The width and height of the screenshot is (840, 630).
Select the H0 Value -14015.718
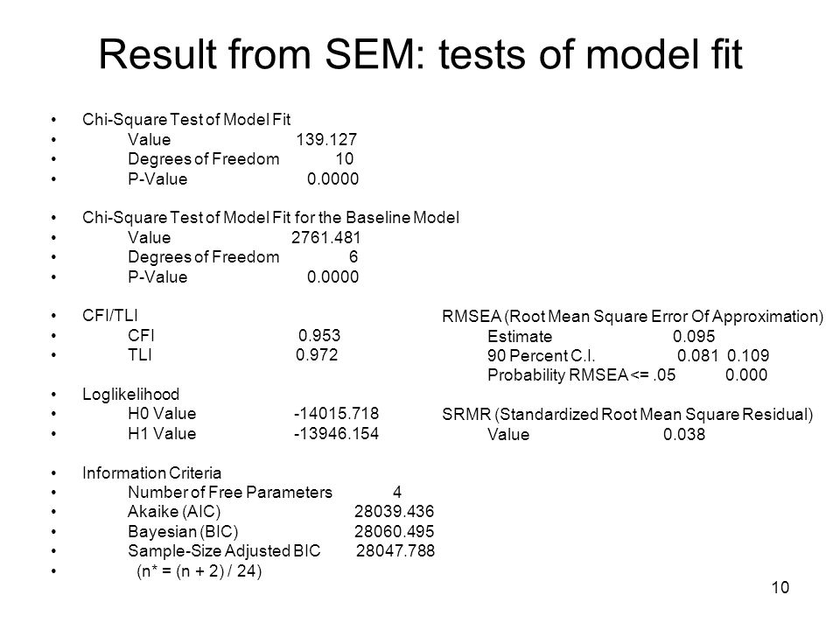tap(336, 414)
